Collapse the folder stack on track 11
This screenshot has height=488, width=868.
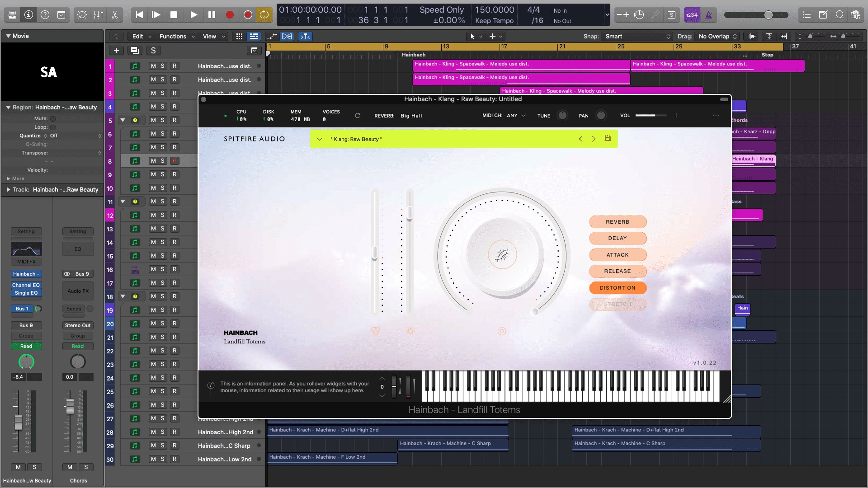click(x=123, y=202)
